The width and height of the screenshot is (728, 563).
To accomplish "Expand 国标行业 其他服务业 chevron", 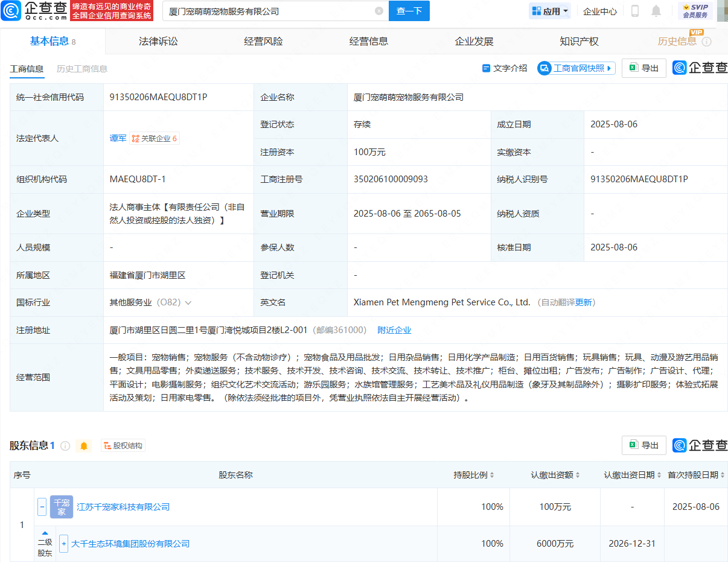I will [x=188, y=303].
